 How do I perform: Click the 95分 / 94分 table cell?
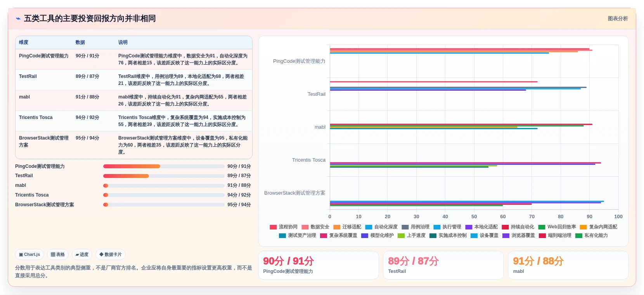click(87, 138)
